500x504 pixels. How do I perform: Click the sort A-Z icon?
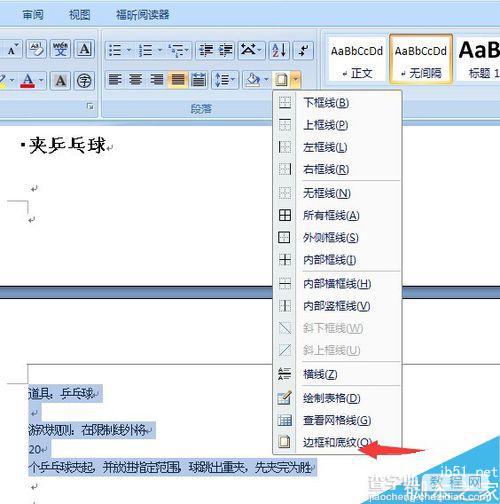pos(279,50)
